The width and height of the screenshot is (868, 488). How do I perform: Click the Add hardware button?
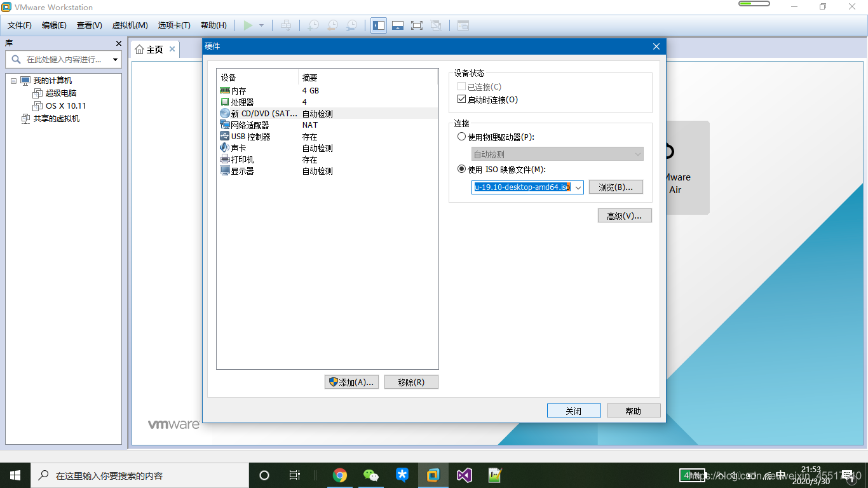[x=352, y=382]
